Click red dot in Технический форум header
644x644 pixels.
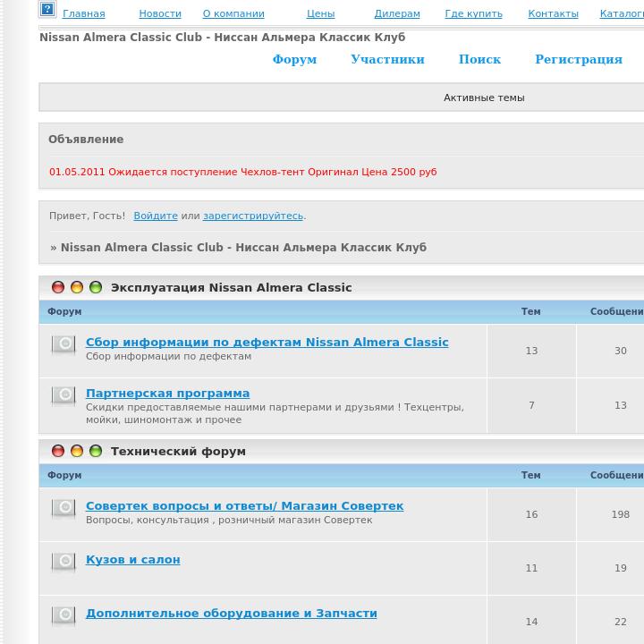58,451
